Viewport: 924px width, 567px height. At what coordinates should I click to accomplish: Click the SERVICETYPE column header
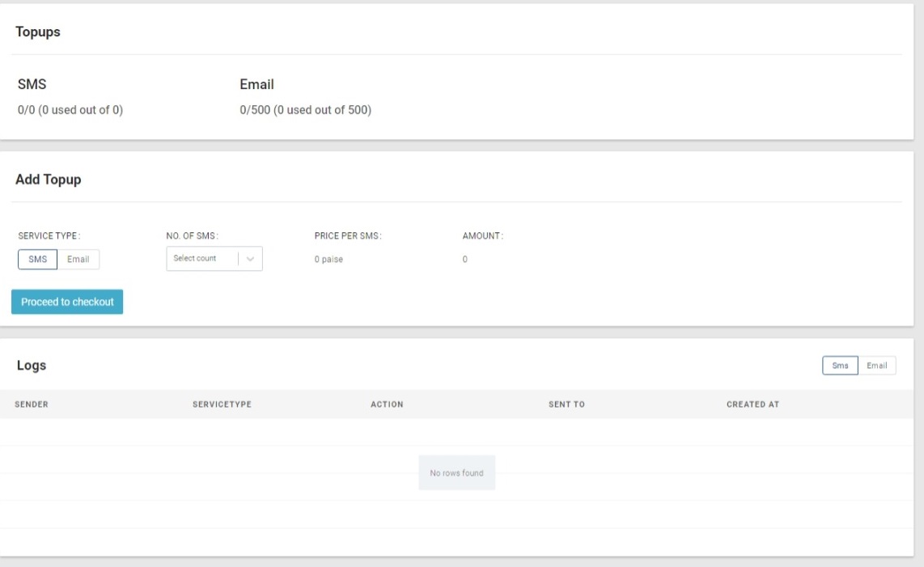223,404
